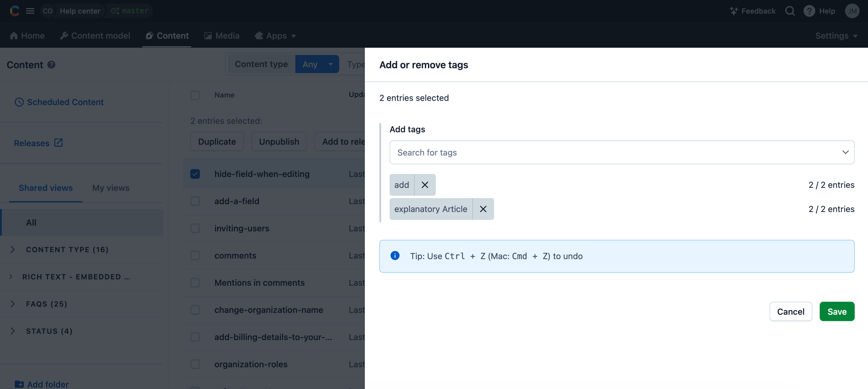Go to the Media tab
Viewport: 868px width, 389px height.
click(x=222, y=36)
